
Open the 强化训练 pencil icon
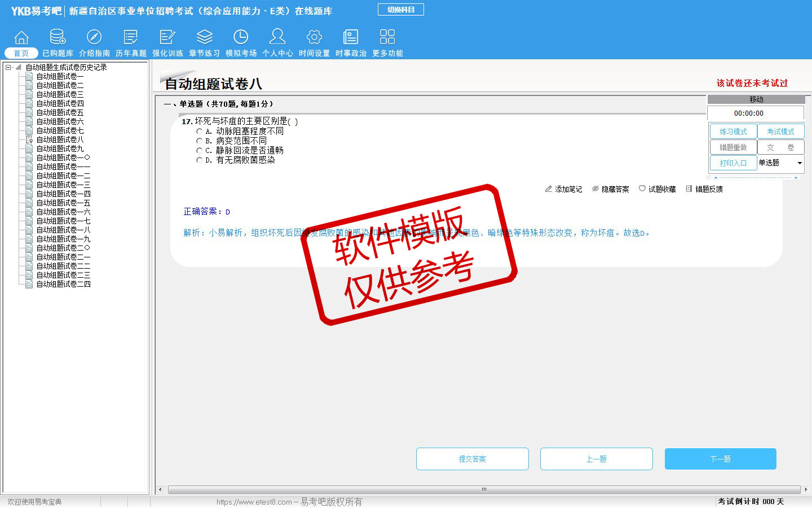(167, 38)
